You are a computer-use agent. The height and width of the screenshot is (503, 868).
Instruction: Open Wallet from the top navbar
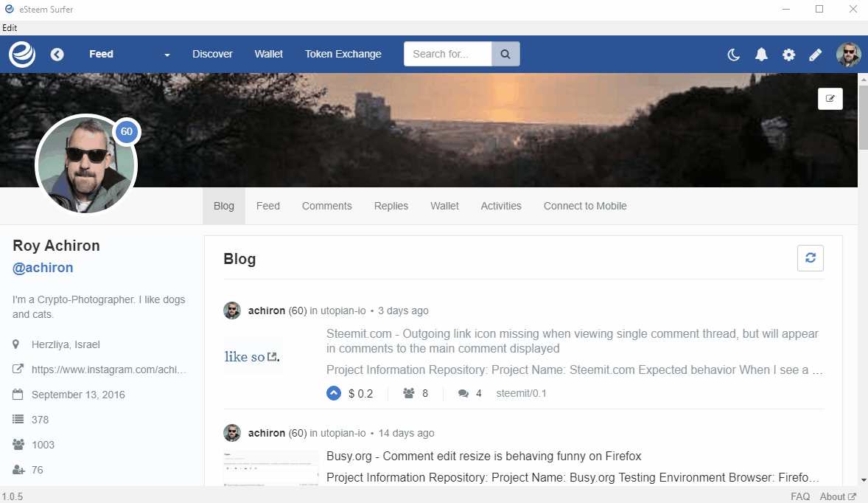click(x=268, y=55)
